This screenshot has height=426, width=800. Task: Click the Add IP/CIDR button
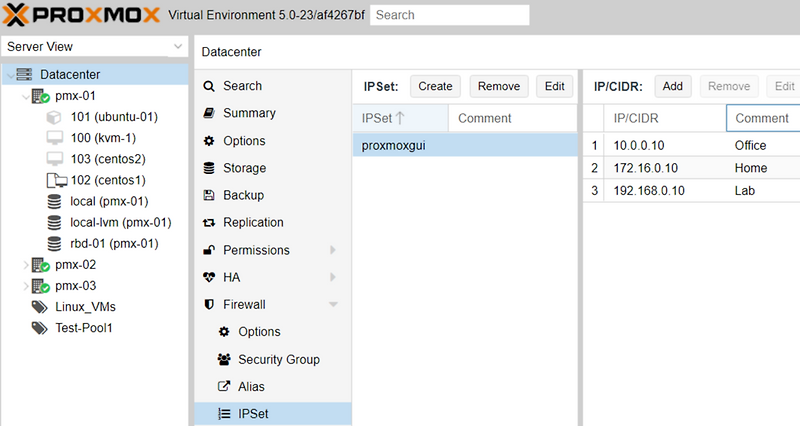[672, 86]
